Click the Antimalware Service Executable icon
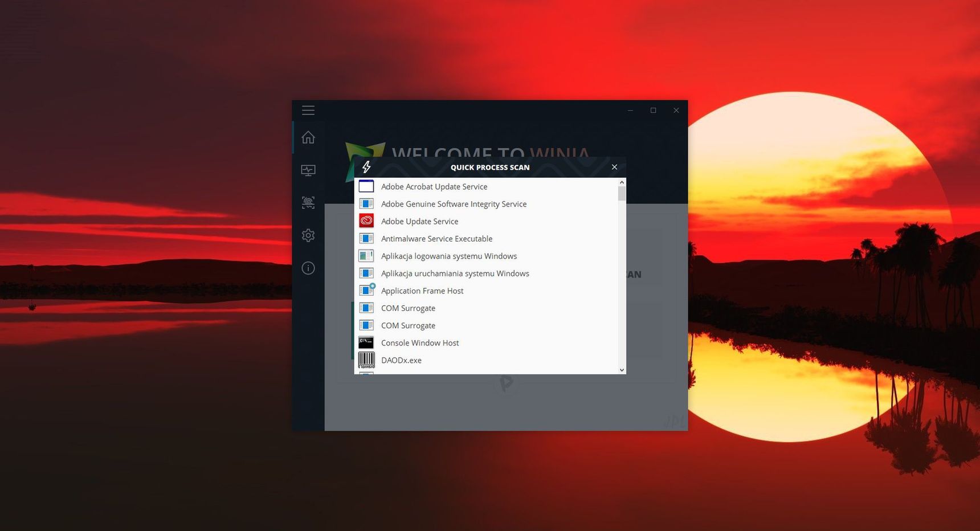The image size is (980, 531). click(x=366, y=239)
